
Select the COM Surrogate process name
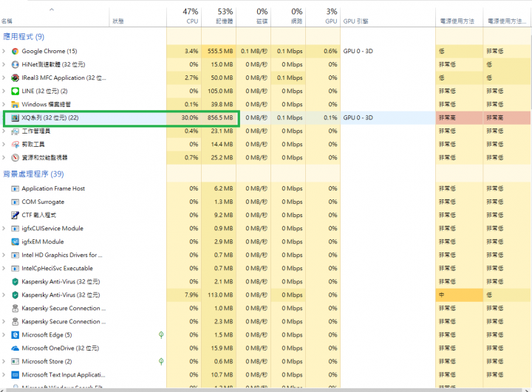pos(43,202)
